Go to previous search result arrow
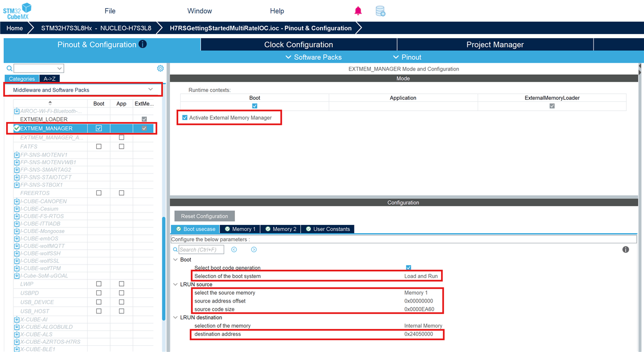The image size is (644, 352). 234,250
